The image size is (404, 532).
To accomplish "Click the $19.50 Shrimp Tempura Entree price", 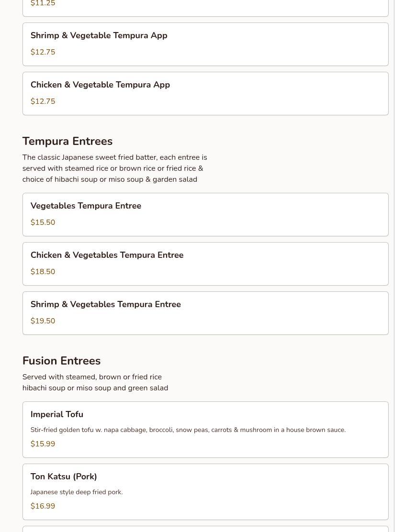I will click(x=43, y=321).
